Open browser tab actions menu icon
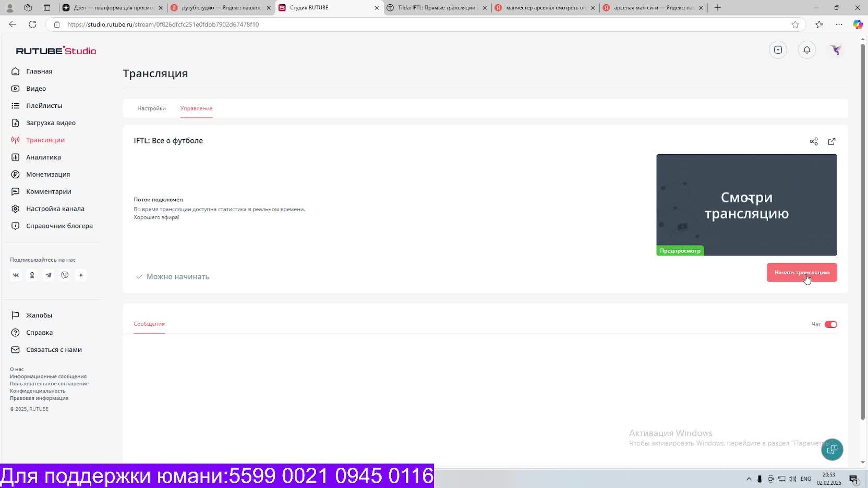The image size is (868, 488). click(x=47, y=8)
